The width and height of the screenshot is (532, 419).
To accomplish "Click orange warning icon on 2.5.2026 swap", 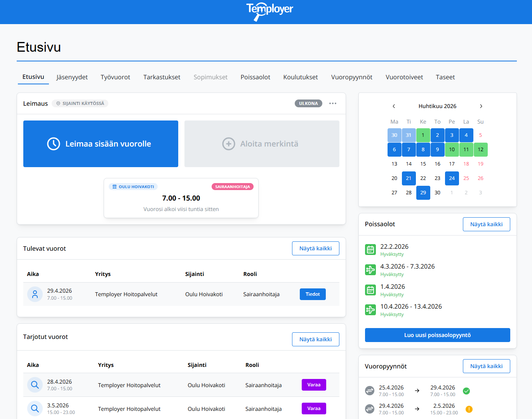I will point(469,409).
